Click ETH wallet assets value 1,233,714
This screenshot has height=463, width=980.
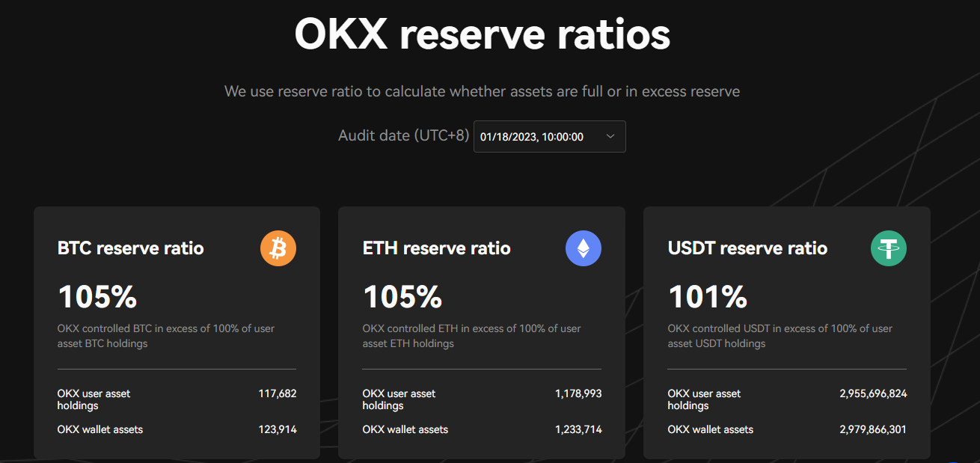point(578,429)
